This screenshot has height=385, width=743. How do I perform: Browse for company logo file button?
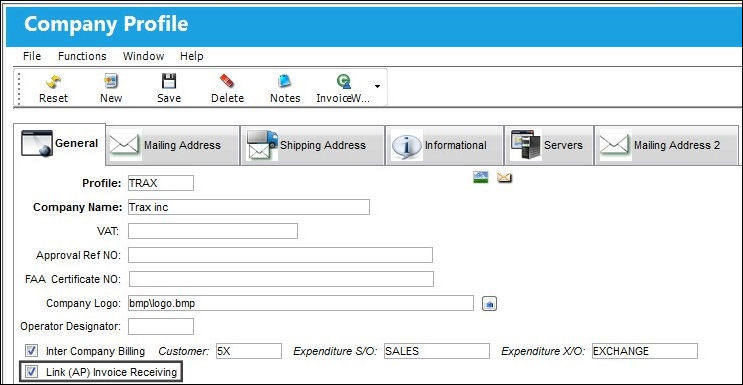[x=489, y=304]
